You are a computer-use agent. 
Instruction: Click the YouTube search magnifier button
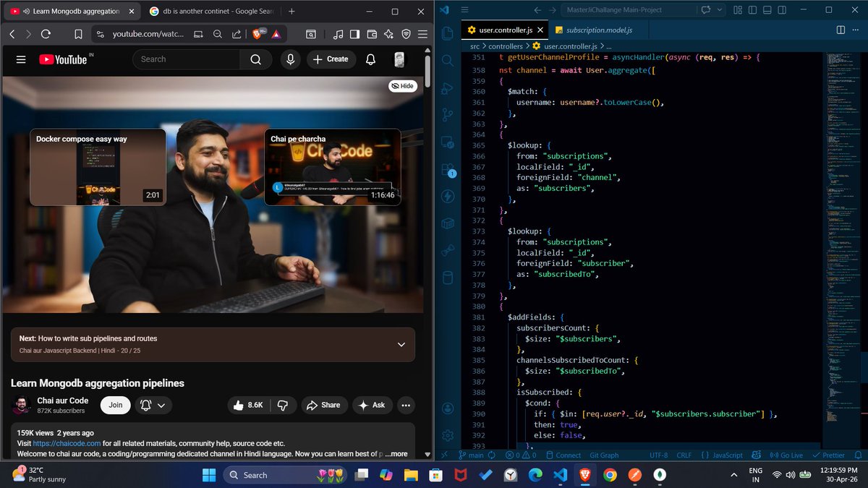click(256, 59)
